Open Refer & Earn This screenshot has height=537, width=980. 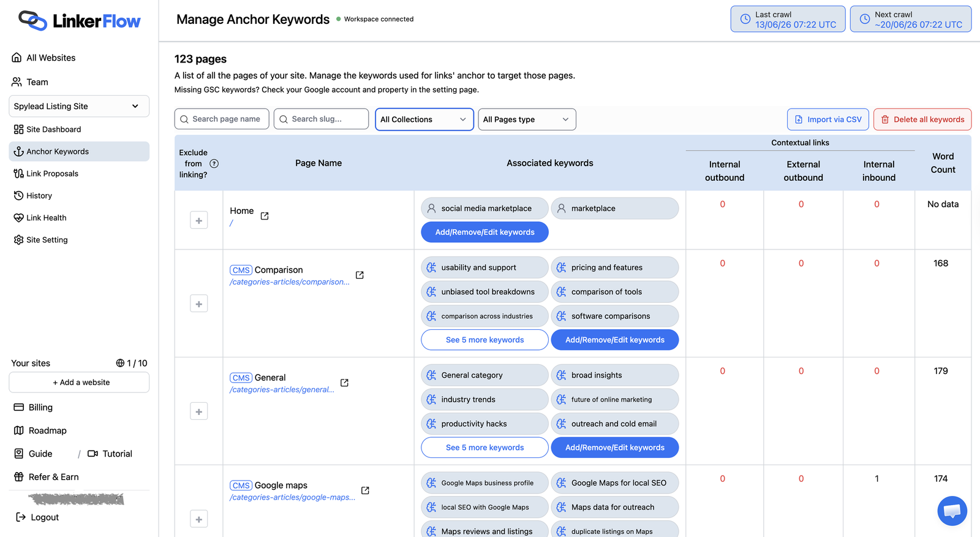[x=46, y=477]
